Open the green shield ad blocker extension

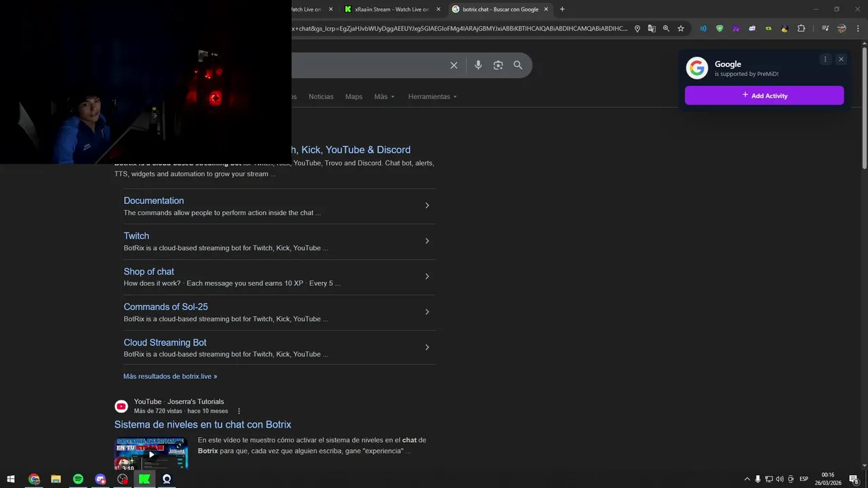(x=719, y=28)
